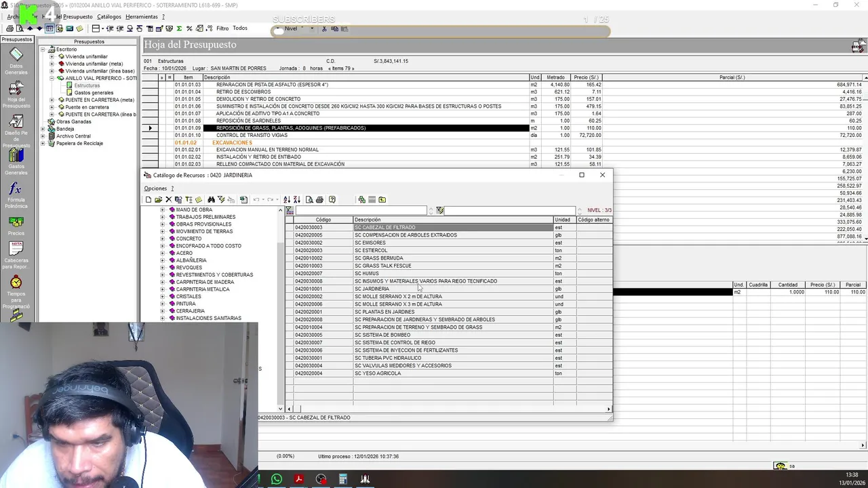Select Obras Ganadas in the tree

(73, 122)
